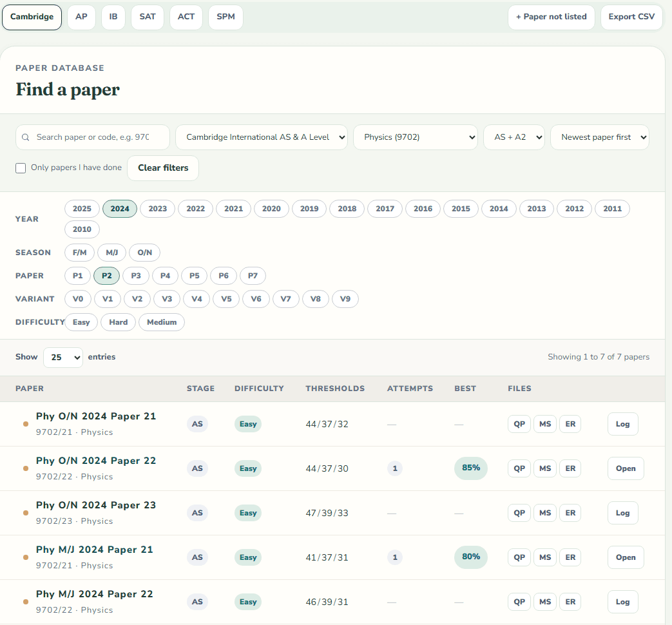
Task: Click the Paper not listed button
Action: point(551,17)
